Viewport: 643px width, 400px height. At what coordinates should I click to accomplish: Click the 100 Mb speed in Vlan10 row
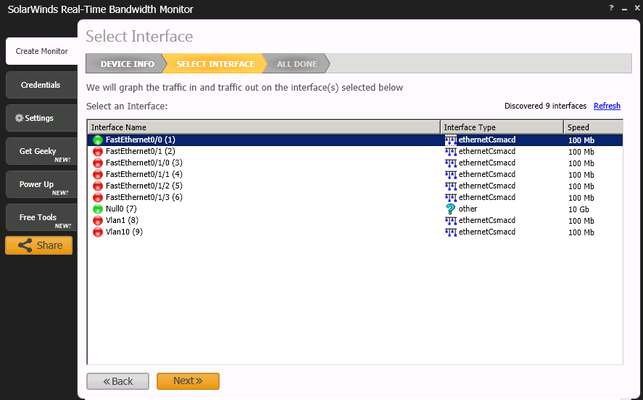[581, 232]
